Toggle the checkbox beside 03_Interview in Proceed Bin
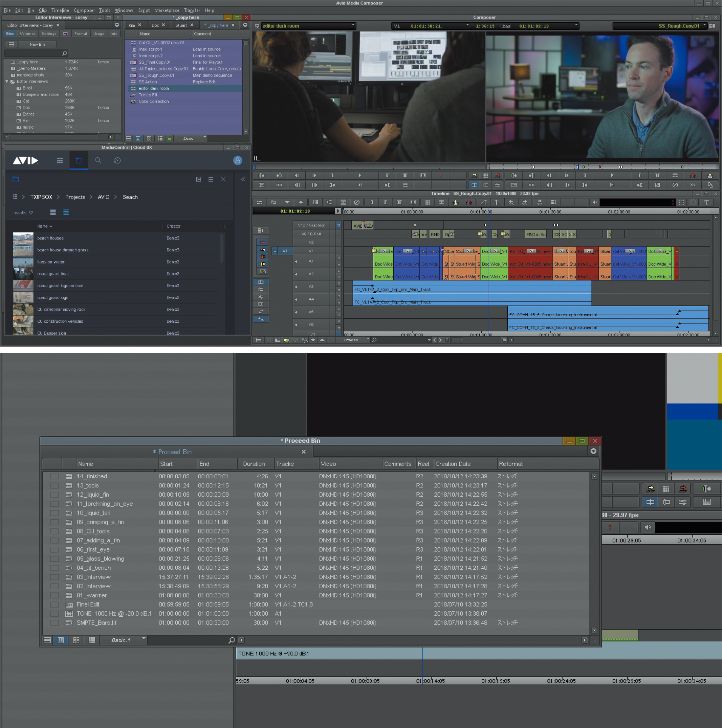This screenshot has width=722, height=728. [x=54, y=577]
